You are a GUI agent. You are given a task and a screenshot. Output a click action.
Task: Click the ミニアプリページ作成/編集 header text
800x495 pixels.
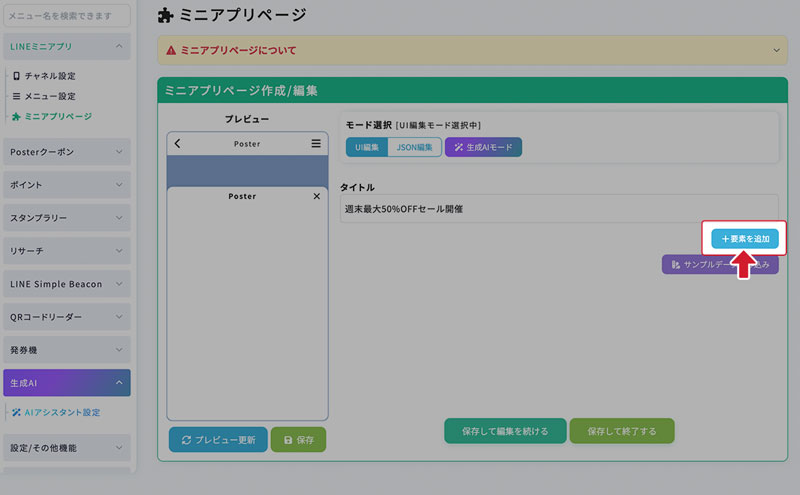pos(241,91)
